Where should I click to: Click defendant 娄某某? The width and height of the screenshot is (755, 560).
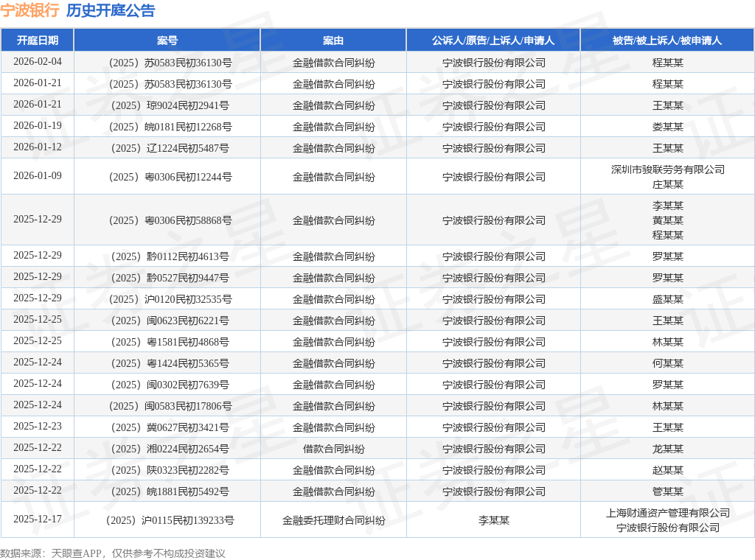667,127
